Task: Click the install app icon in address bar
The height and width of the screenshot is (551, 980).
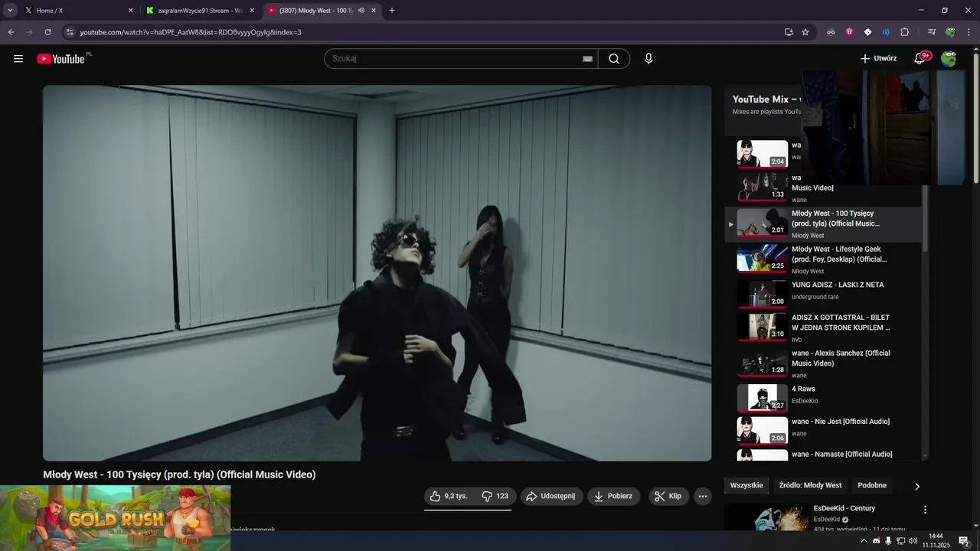Action: (x=789, y=32)
